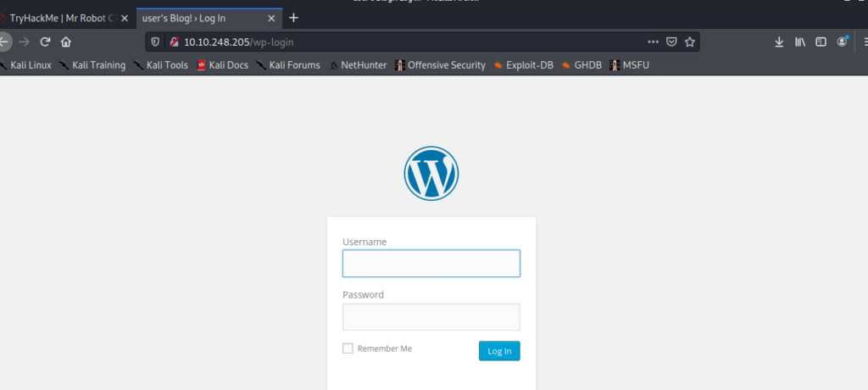The width and height of the screenshot is (868, 390).
Task: Open the Library icon
Action: [x=800, y=42]
